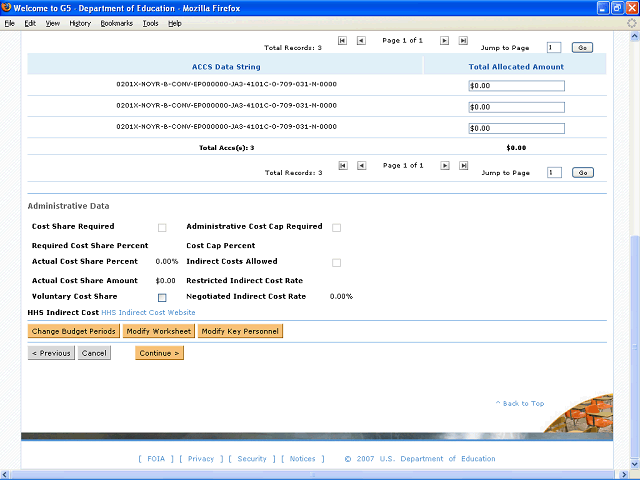Image resolution: width=640 pixels, height=480 pixels.
Task: Open the Help menu
Action: coord(175,23)
